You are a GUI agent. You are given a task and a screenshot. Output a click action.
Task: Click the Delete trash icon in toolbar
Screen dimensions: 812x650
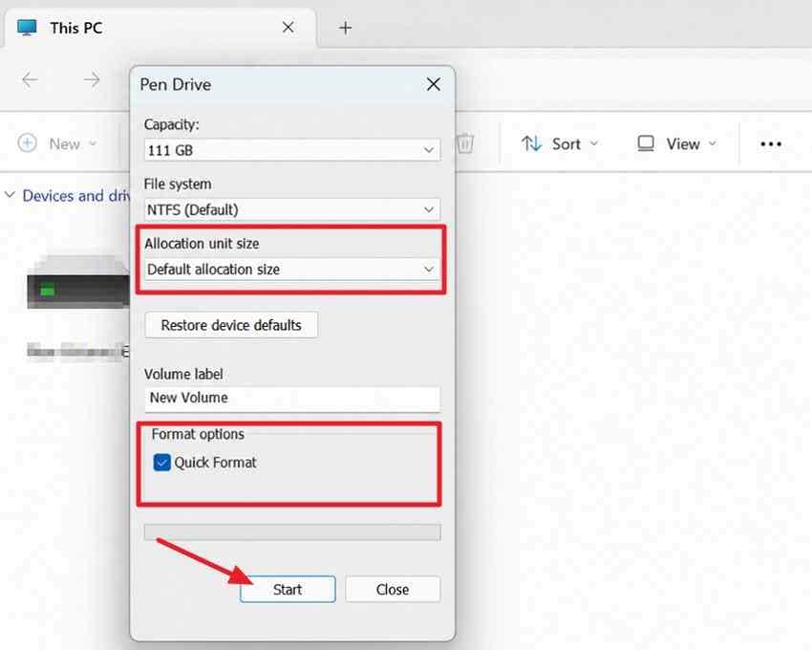(x=465, y=143)
